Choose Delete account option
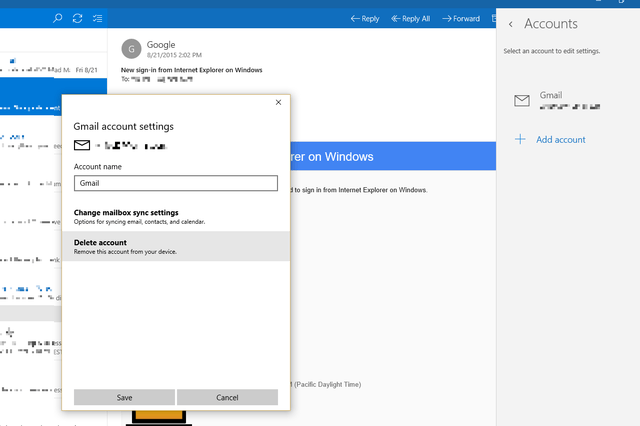640x426 pixels. pyautogui.click(x=176, y=246)
